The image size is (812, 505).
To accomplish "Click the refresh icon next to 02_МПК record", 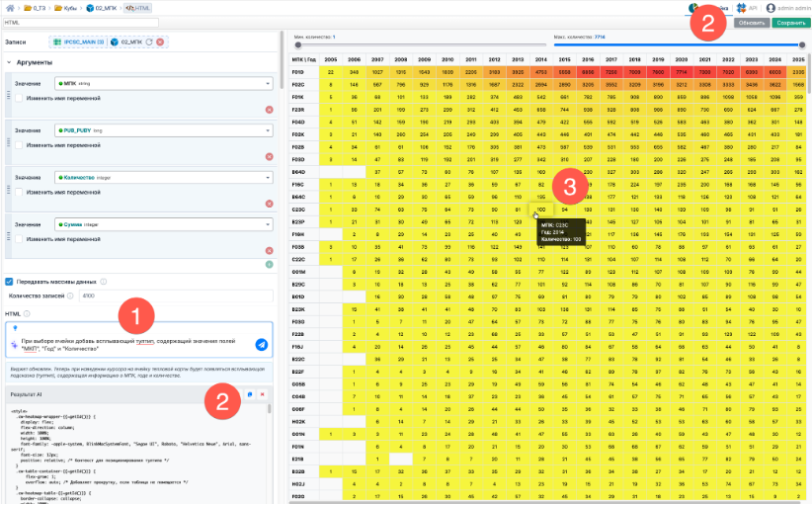I will pyautogui.click(x=149, y=42).
